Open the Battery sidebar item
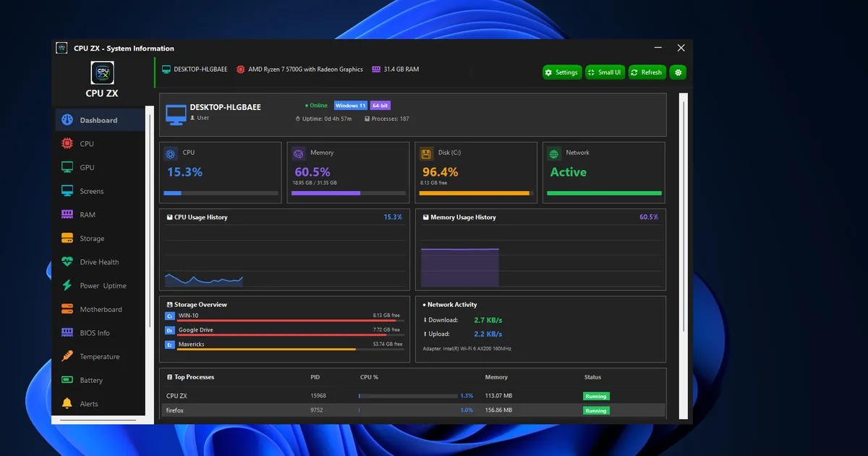 pyautogui.click(x=101, y=380)
